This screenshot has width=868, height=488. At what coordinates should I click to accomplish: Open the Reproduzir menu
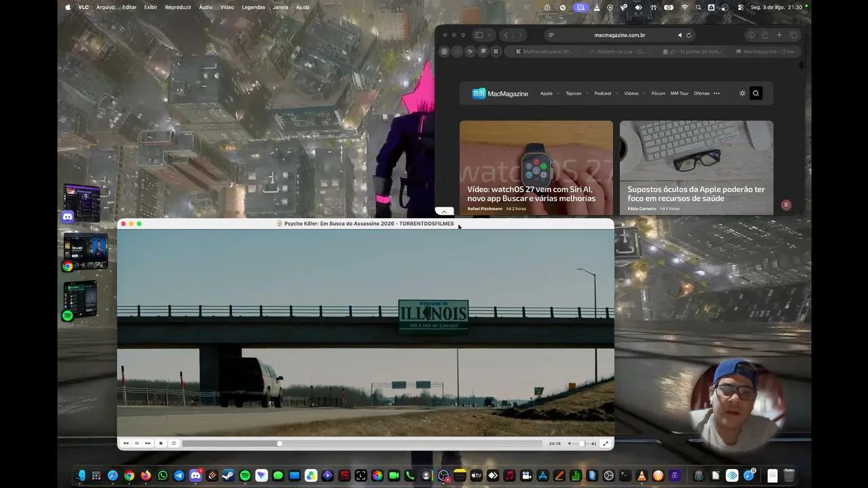tap(178, 7)
